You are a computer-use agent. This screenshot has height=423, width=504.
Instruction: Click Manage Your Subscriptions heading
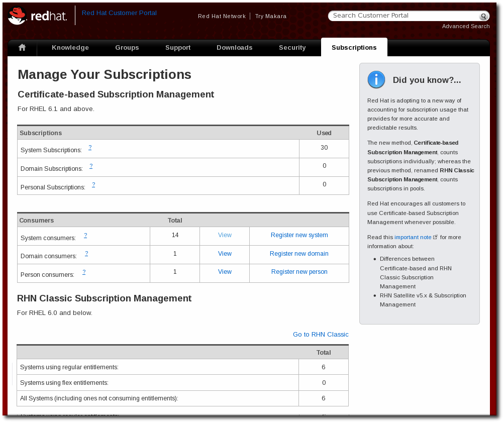(x=105, y=74)
